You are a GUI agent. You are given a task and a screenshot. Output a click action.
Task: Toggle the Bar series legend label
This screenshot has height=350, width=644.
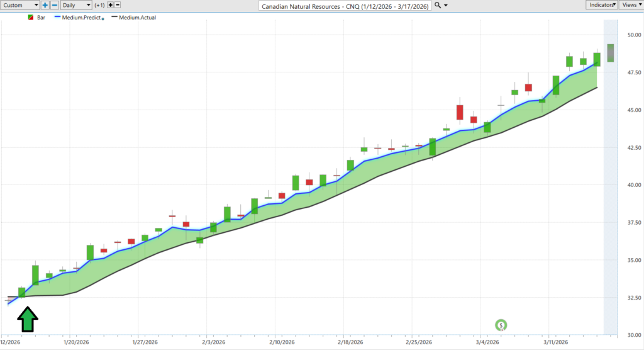[42, 17]
